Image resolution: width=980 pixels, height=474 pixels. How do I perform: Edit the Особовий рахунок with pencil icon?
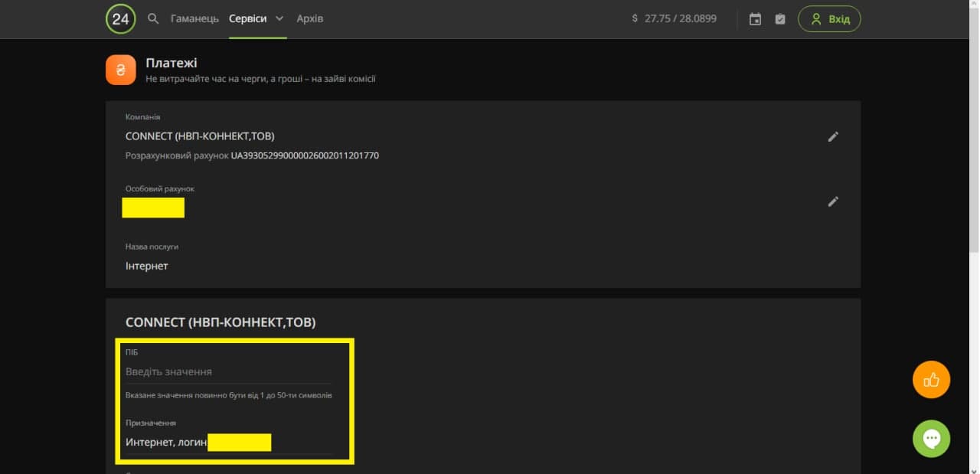[x=833, y=201]
